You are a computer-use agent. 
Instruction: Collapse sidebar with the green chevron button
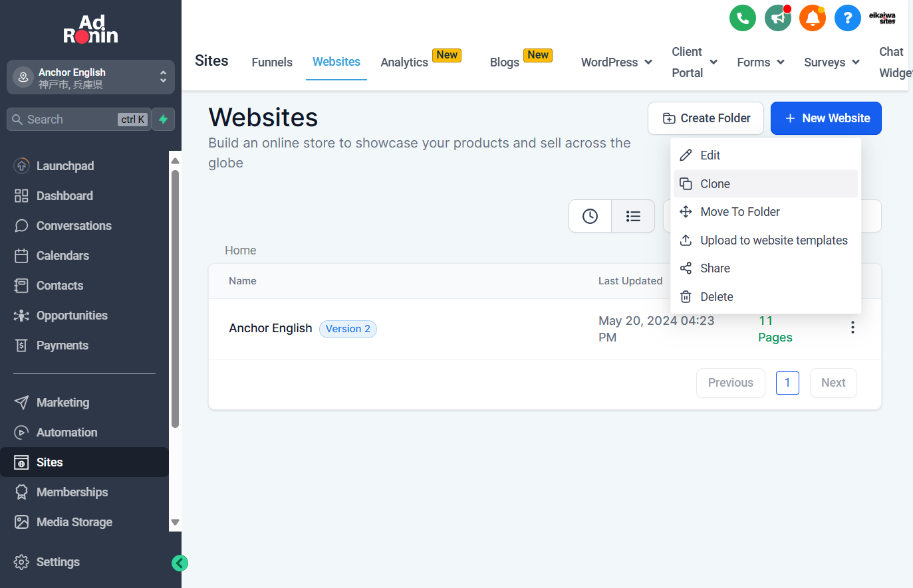pos(180,563)
